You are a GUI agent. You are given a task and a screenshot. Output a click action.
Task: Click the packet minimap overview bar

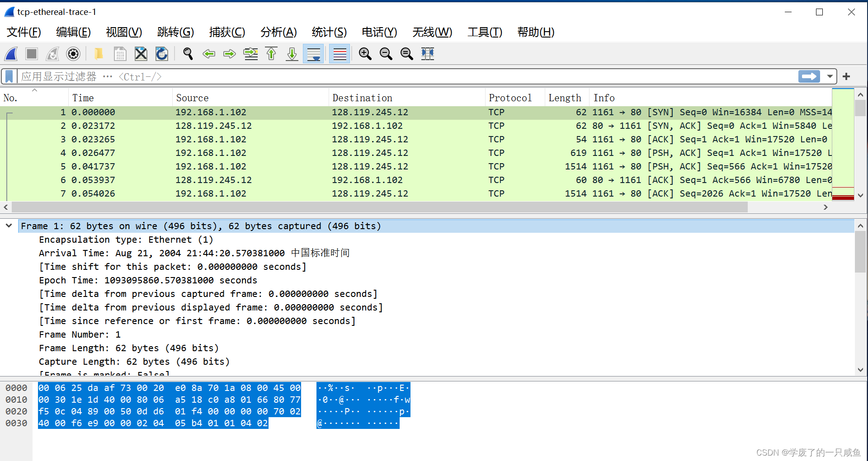pos(843,145)
